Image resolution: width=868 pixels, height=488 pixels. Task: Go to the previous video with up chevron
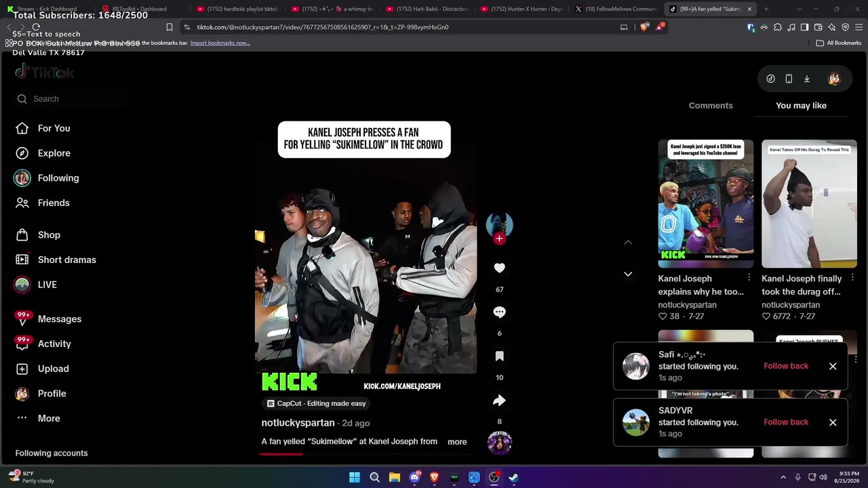coord(628,242)
